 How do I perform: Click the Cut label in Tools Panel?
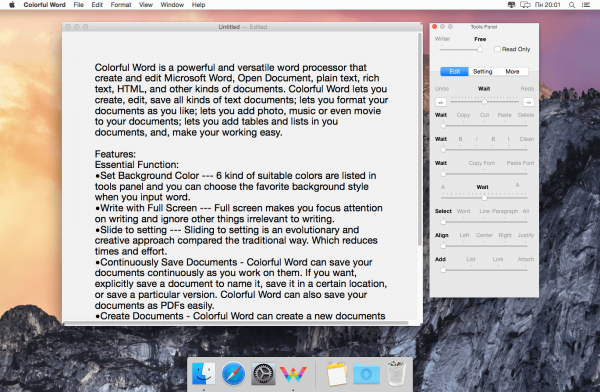click(484, 115)
